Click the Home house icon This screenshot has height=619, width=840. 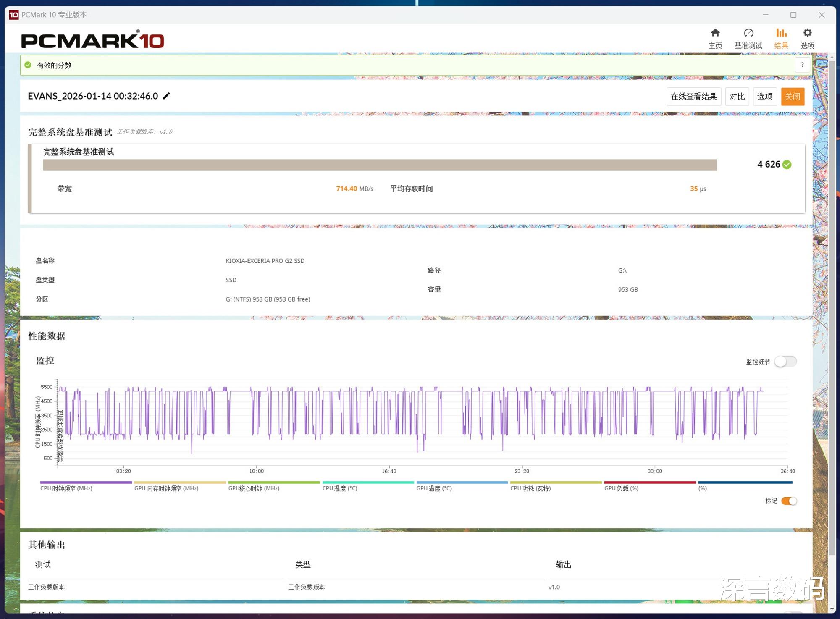715,33
